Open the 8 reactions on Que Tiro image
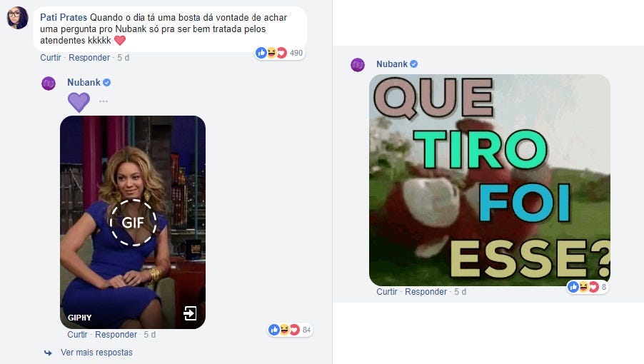Viewport: 644px width, 364px height. click(x=588, y=287)
